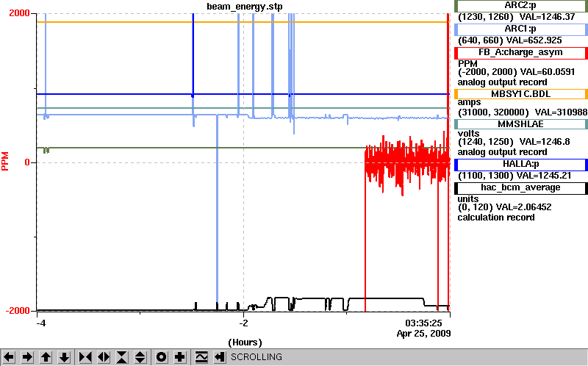Click the plus-sign toolbar icon
Image resolution: width=588 pixels, height=366 pixels.
tap(179, 356)
